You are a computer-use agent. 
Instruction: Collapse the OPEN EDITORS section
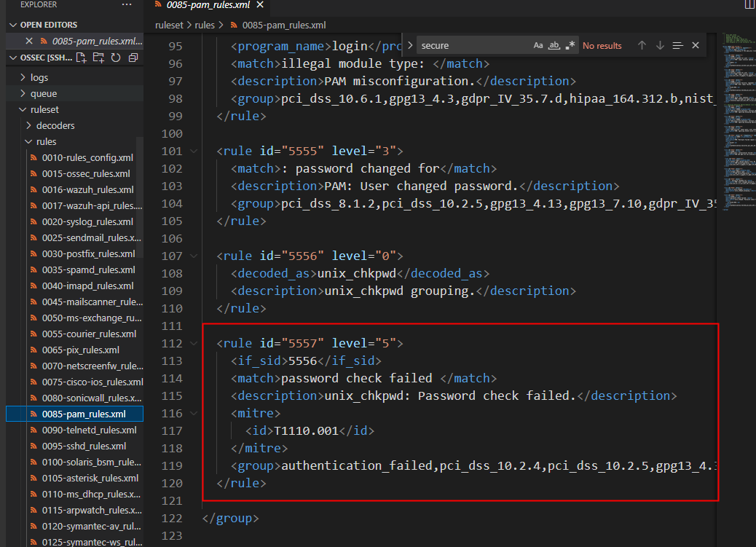tap(13, 25)
